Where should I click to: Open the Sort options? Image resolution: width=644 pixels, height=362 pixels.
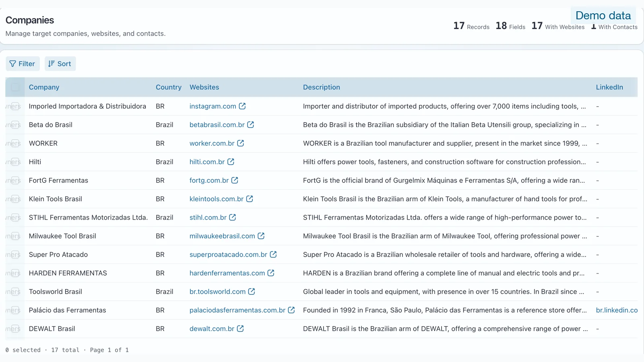coord(60,64)
